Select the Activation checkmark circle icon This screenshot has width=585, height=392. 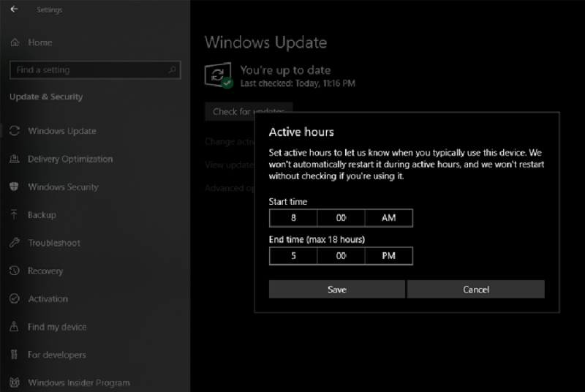coord(15,298)
